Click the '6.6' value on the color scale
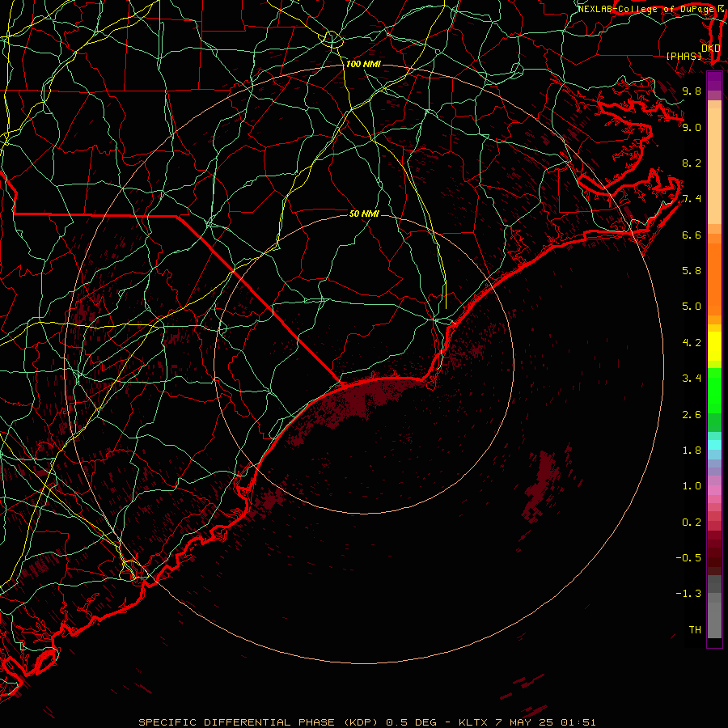Screen dimensions: 728x728 [692, 235]
